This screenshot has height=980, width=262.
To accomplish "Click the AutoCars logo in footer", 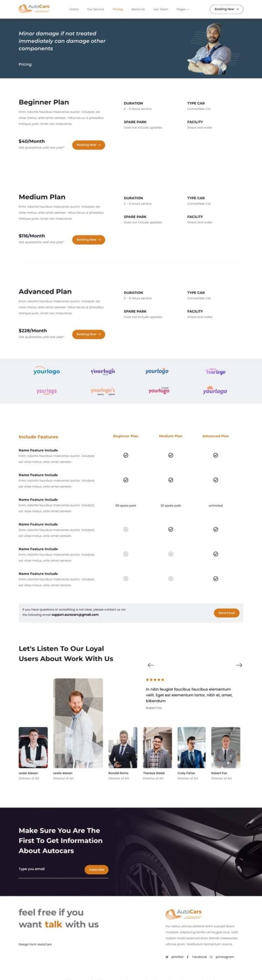I will tap(183, 913).
